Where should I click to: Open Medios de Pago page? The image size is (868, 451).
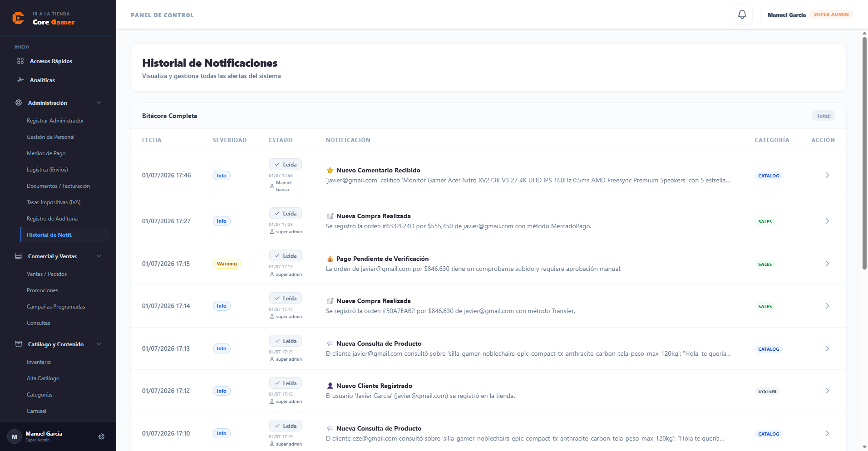(46, 153)
